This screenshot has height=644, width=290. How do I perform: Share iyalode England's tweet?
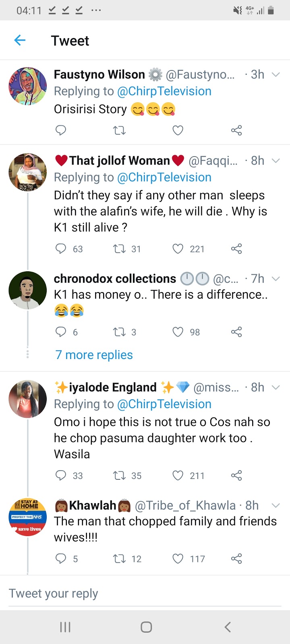click(236, 475)
